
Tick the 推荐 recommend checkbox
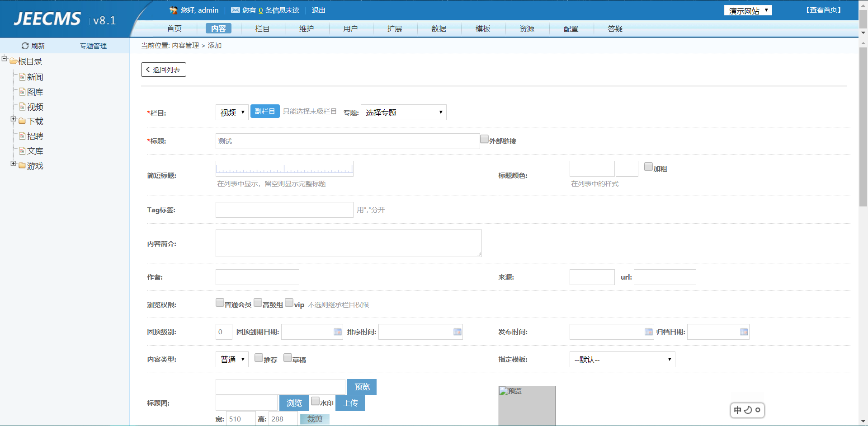[259, 358]
